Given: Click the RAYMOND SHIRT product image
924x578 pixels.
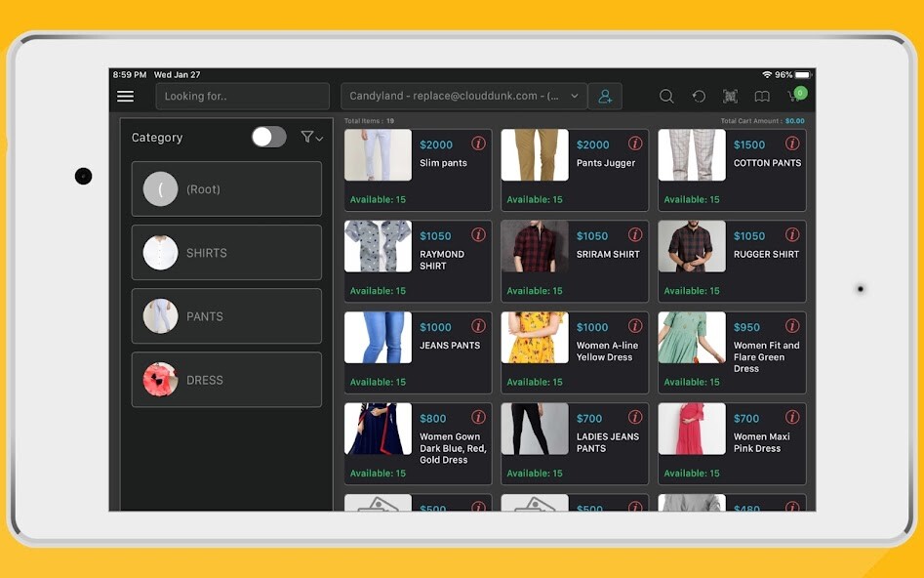Looking at the screenshot, I should click(x=378, y=247).
